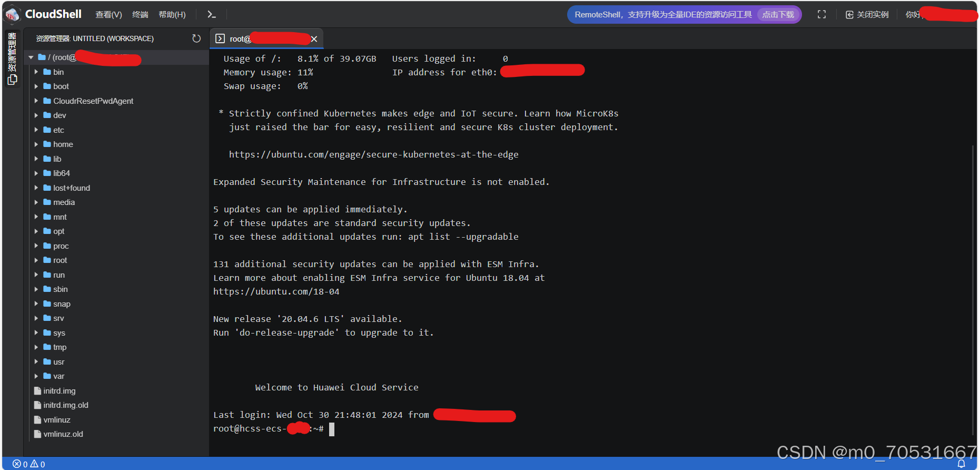Click the terminal vertical scrollbar
The image size is (980, 470).
(x=973, y=290)
